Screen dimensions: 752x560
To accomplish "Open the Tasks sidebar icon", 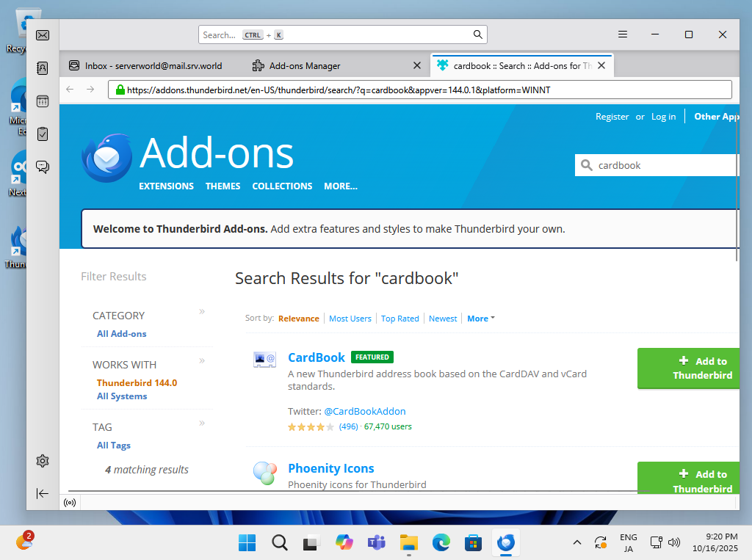I will (43, 134).
